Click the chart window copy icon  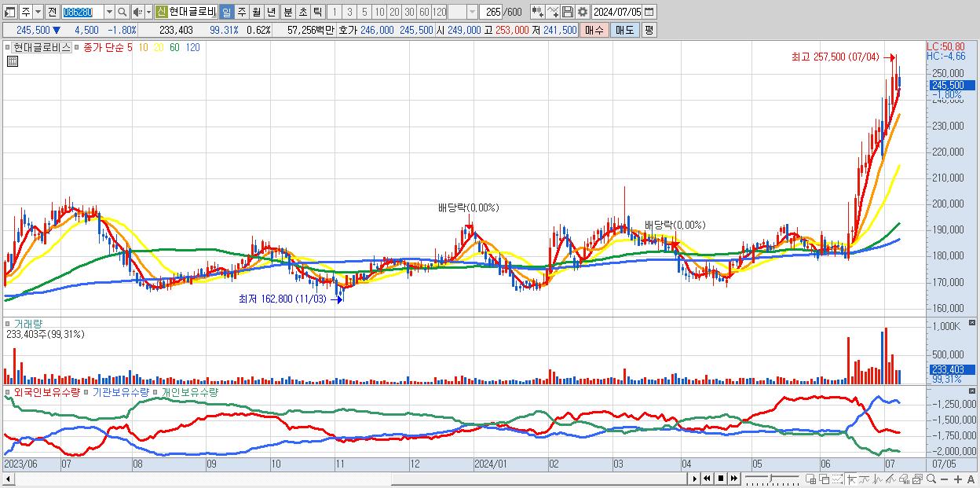(917, 479)
